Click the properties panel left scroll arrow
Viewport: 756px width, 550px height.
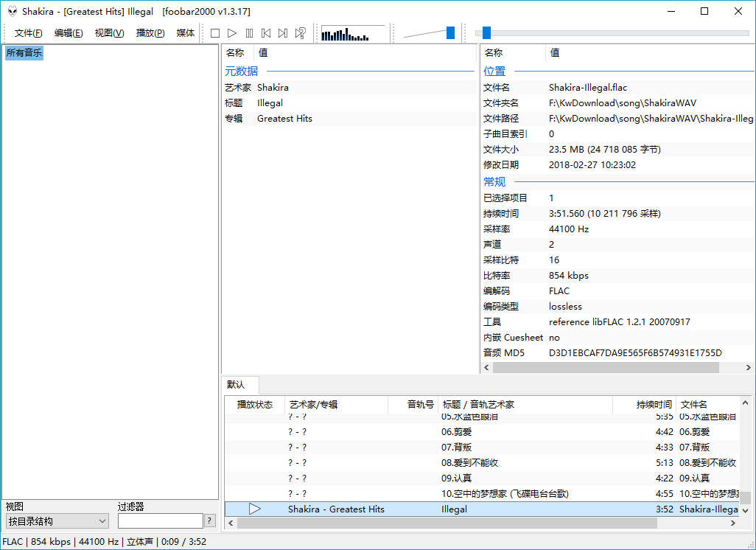pos(486,368)
